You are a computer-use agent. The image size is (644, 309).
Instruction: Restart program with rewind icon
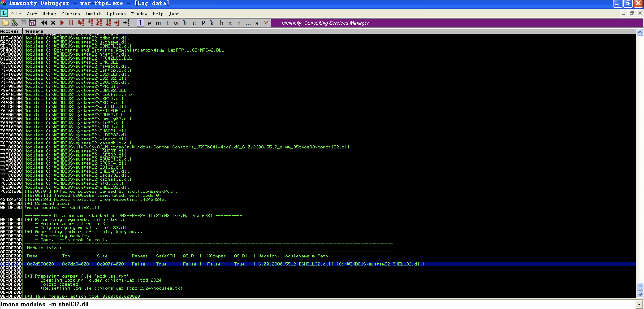pos(44,23)
